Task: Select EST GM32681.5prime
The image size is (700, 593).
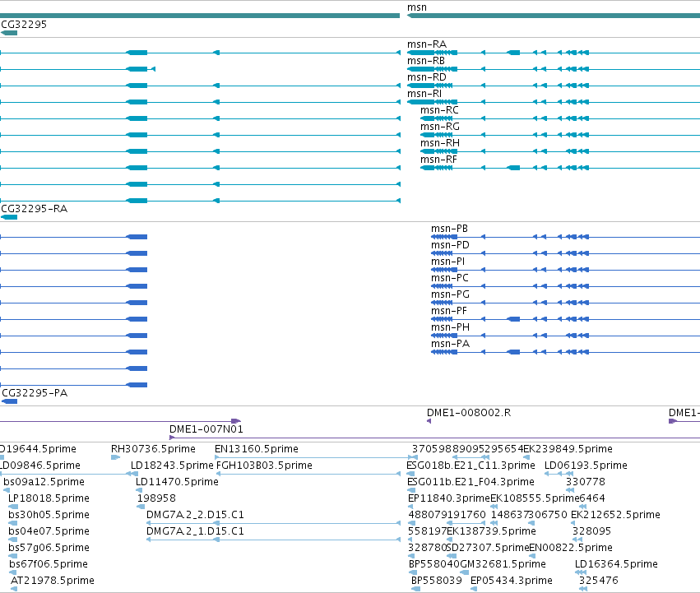Action: [x=503, y=565]
